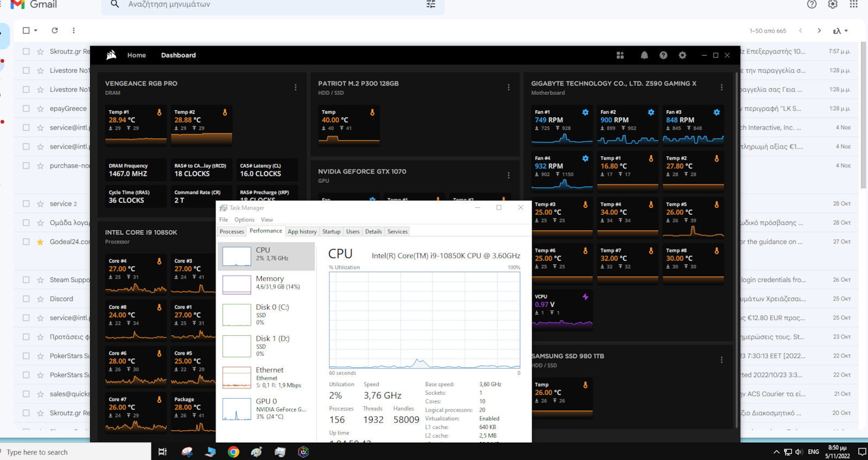868x460 pixels.
Task: Select GPU 0 in performance list
Action: click(x=266, y=409)
